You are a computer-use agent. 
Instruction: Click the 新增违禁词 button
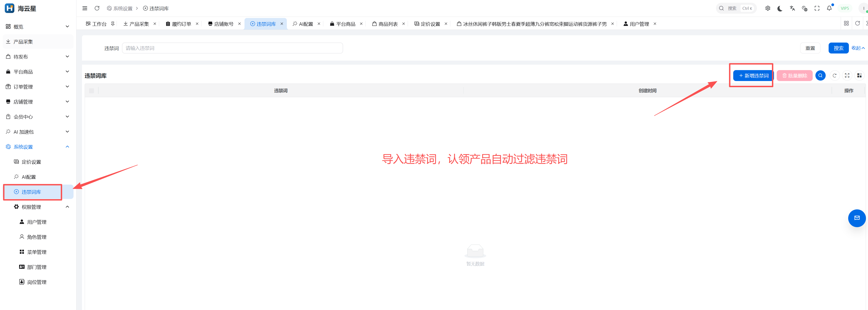pyautogui.click(x=753, y=76)
